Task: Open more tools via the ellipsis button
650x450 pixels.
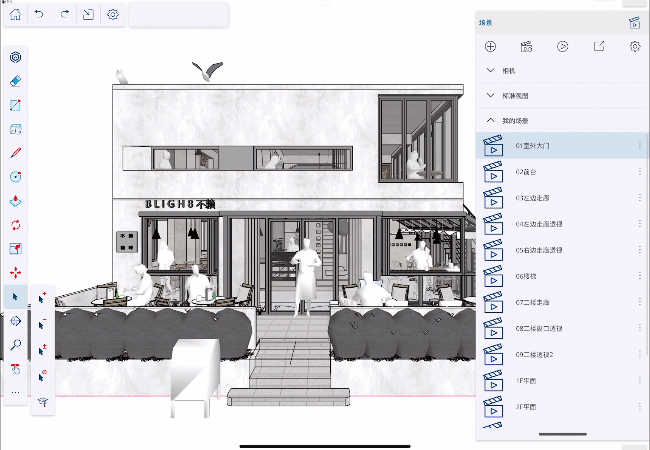Action: pos(15,393)
